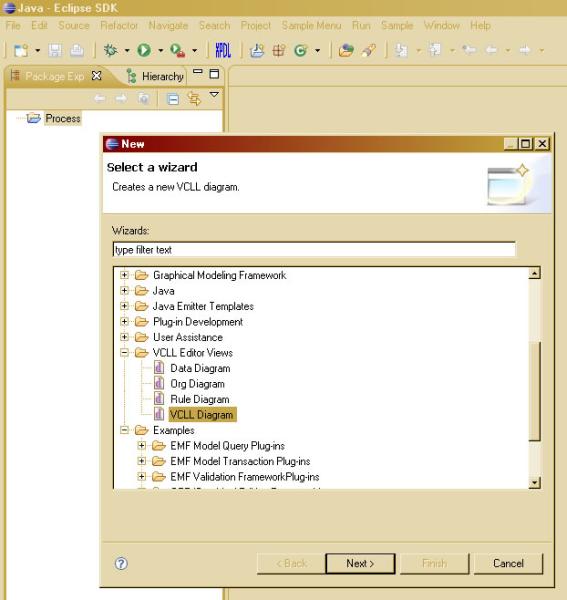Click the New Java Package icon
This screenshot has height=600, width=567.
point(279,50)
